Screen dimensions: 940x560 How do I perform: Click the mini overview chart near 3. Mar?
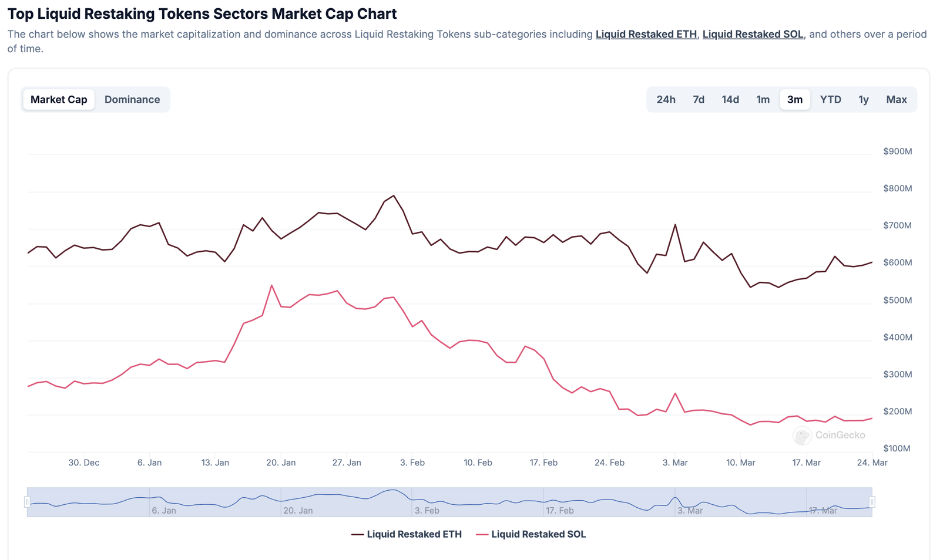[676, 502]
